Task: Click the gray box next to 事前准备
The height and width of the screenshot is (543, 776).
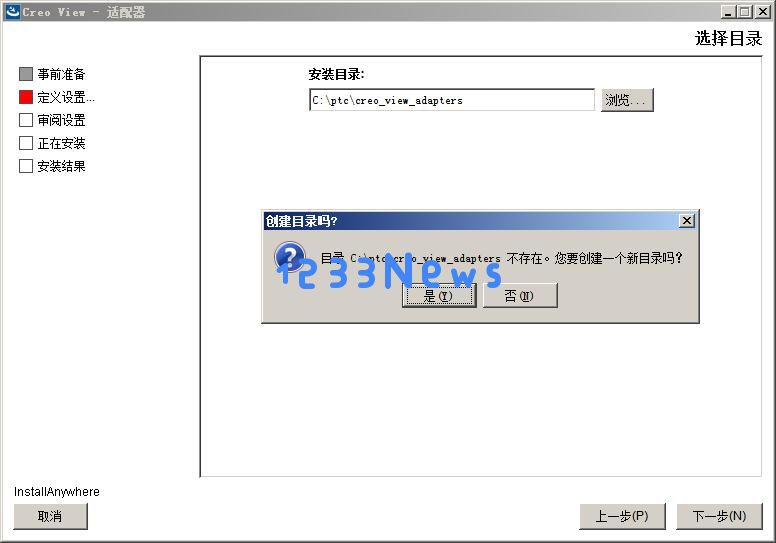Action: (26, 74)
